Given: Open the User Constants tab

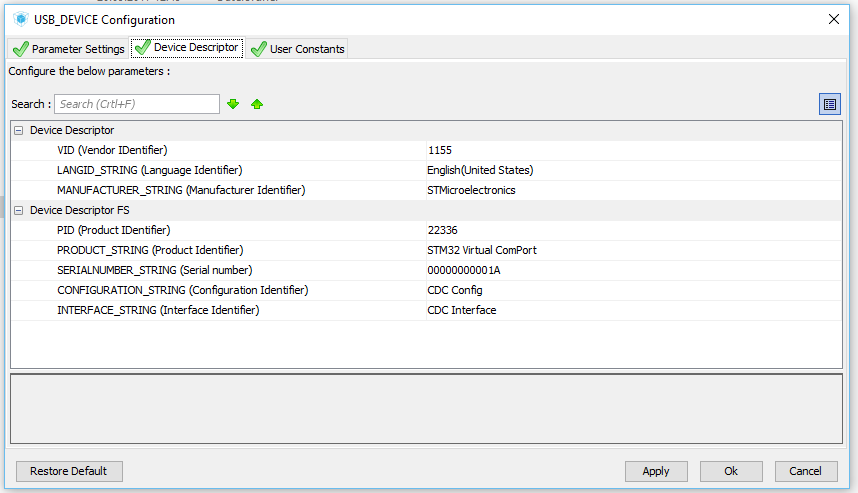Looking at the screenshot, I should (x=297, y=49).
